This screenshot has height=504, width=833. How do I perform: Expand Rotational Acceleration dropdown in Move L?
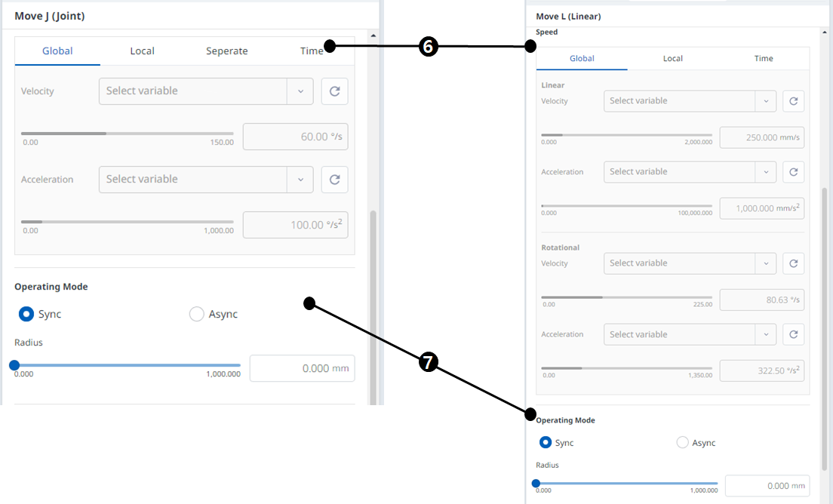pyautogui.click(x=765, y=334)
